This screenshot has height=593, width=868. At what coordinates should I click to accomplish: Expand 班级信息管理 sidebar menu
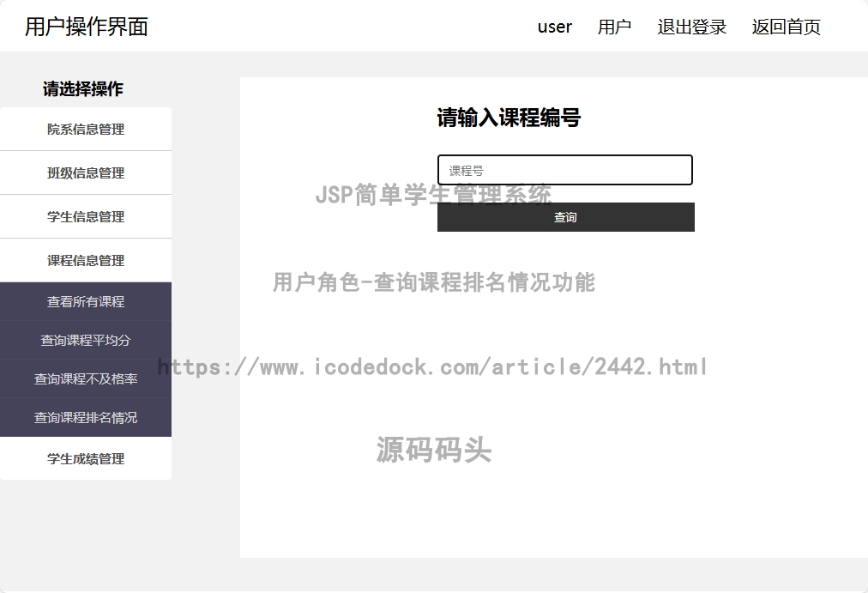tap(86, 172)
